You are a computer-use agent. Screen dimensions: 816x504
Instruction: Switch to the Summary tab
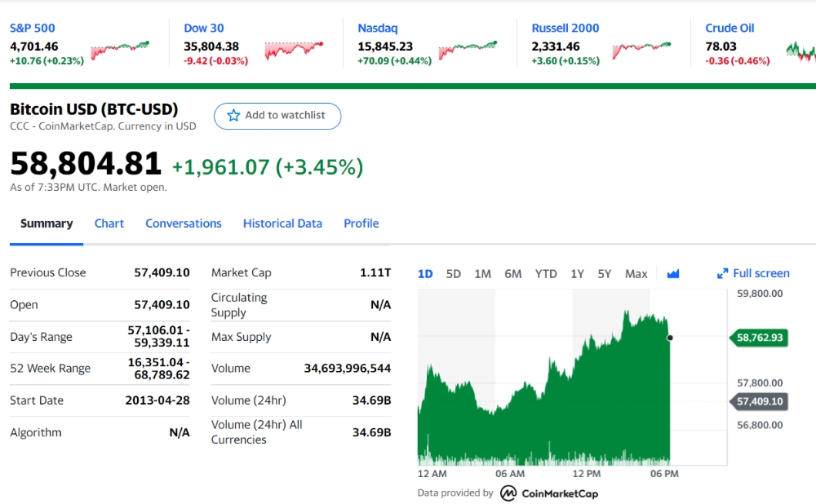coord(47,223)
